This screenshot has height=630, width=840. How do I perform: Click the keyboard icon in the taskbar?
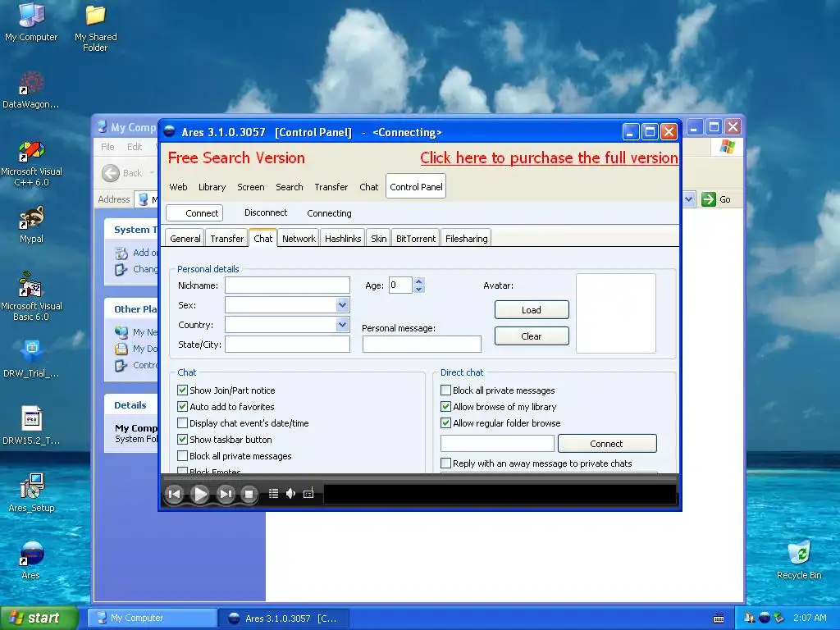coord(719,619)
